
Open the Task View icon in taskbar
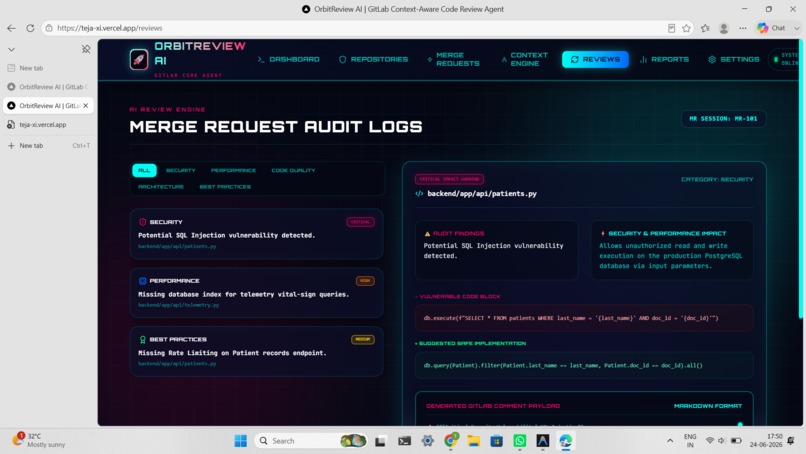380,441
